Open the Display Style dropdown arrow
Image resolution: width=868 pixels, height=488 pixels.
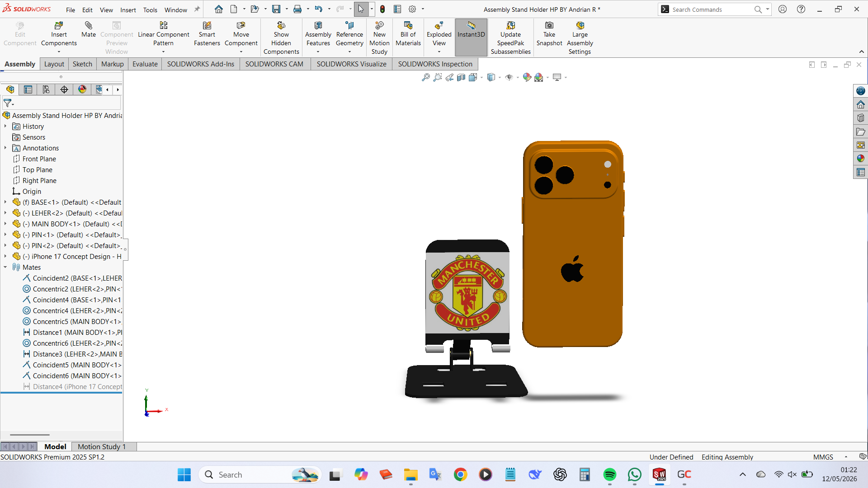point(499,78)
